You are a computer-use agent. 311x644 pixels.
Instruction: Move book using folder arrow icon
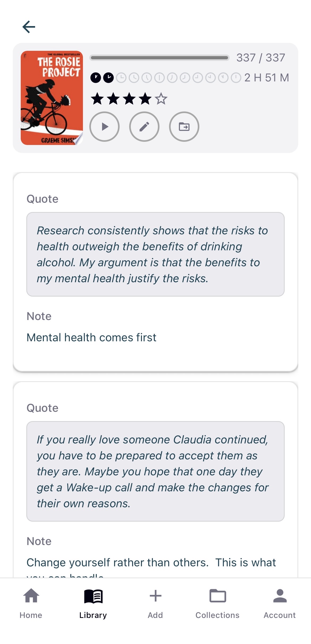[184, 127]
